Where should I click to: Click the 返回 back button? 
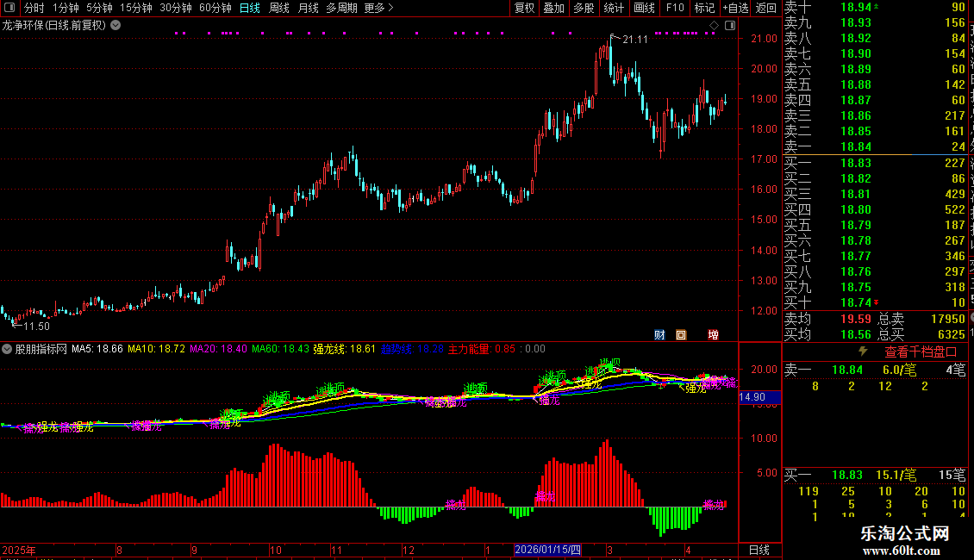pyautogui.click(x=766, y=8)
